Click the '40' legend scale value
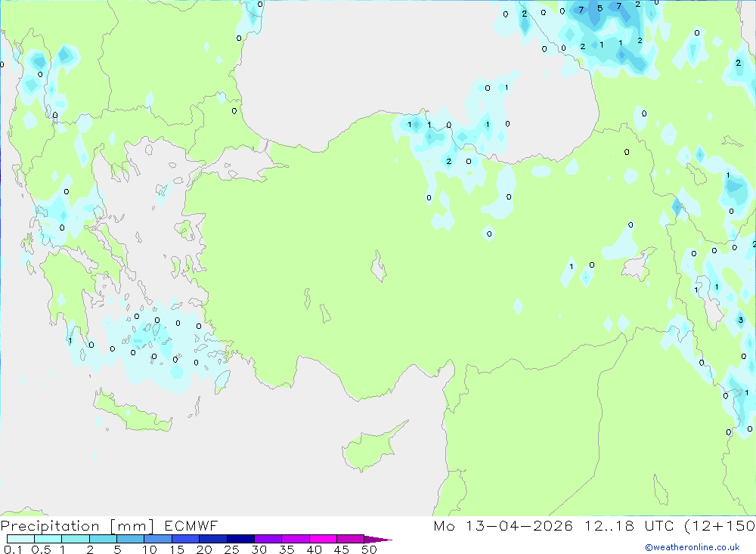This screenshot has height=554, width=756. [x=314, y=549]
